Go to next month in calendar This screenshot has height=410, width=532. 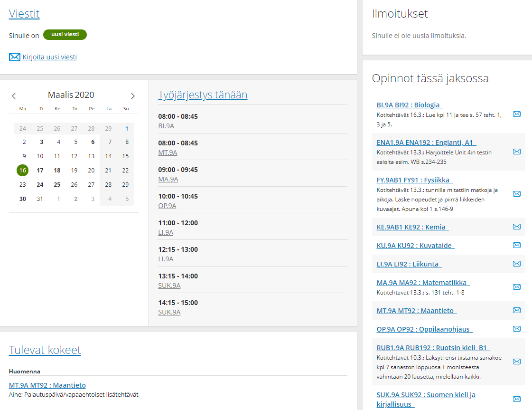(133, 96)
